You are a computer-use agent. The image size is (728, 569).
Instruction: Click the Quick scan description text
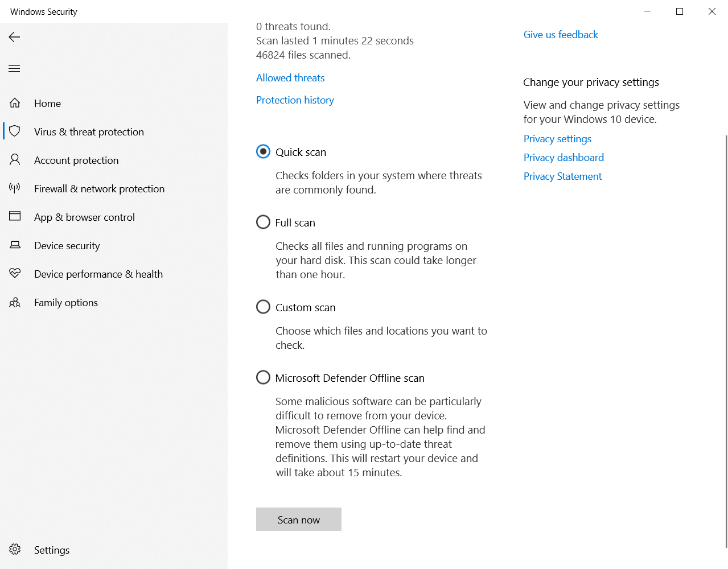click(x=379, y=183)
